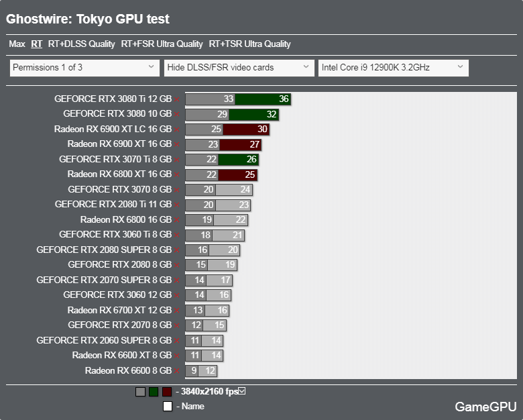Click the gray bar showing 12 fps
This screenshot has height=420, width=523.
[207, 370]
